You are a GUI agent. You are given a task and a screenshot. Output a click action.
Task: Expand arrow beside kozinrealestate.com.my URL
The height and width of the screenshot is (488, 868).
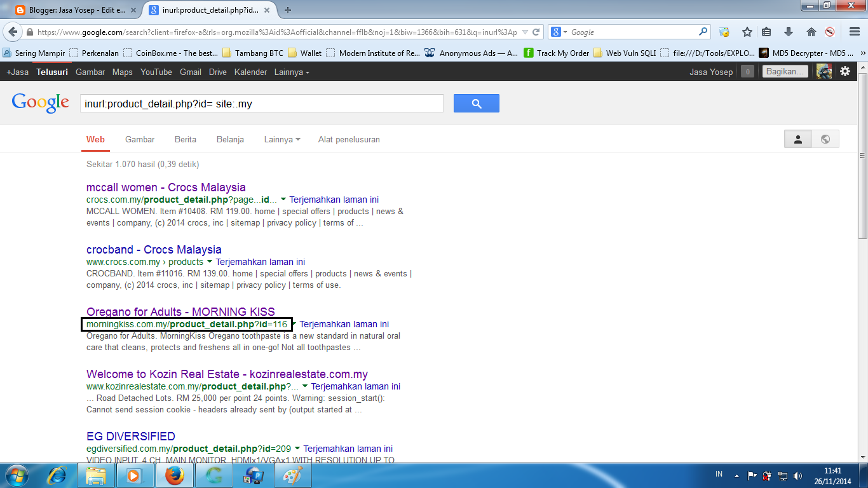(x=305, y=386)
